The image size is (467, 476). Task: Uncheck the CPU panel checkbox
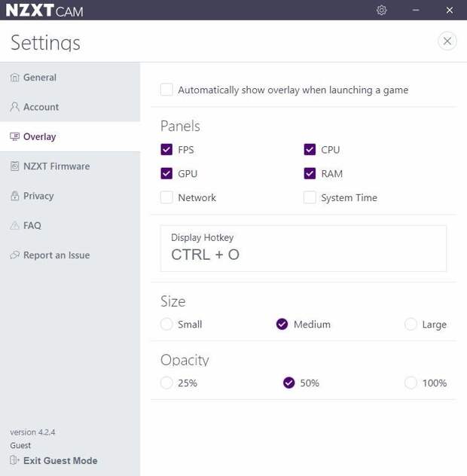[310, 150]
